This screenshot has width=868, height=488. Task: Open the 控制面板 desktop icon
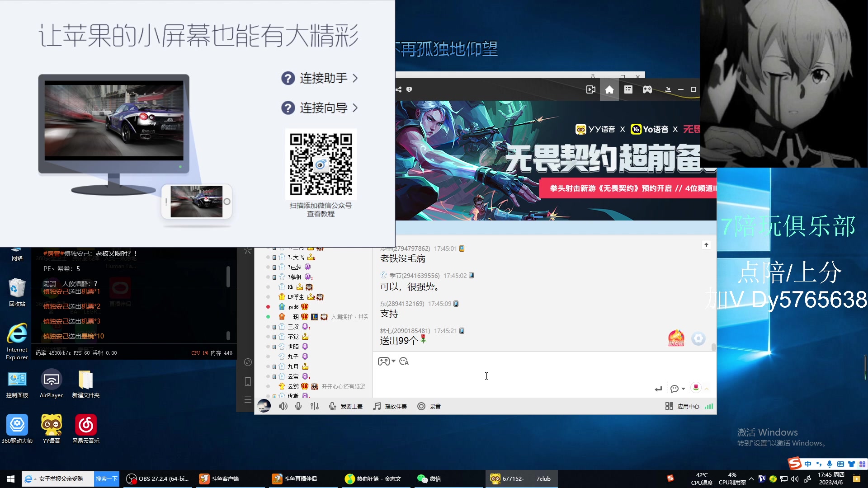coord(17,385)
